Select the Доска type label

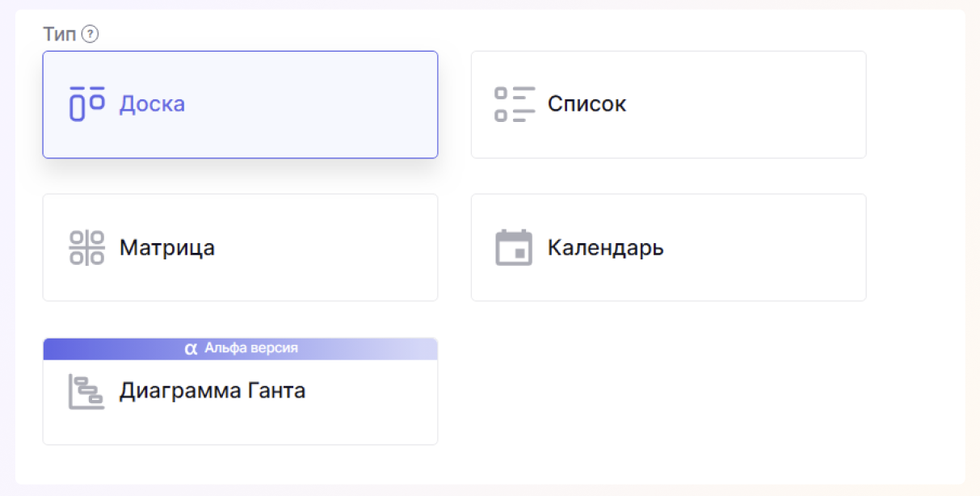(152, 104)
